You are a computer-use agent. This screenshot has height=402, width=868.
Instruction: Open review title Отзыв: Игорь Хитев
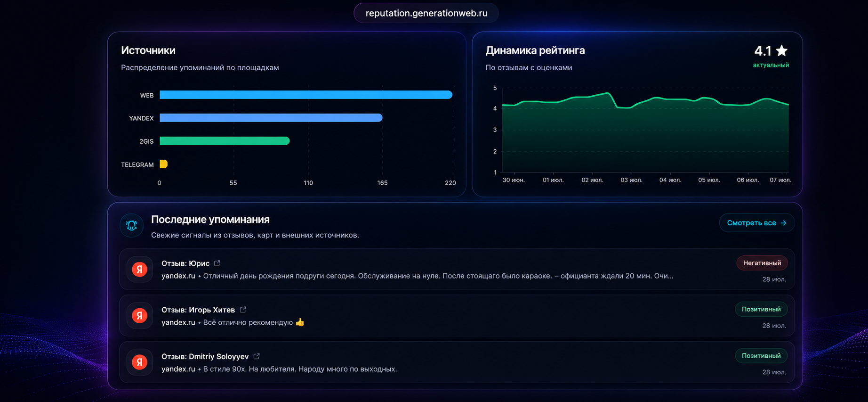point(198,310)
